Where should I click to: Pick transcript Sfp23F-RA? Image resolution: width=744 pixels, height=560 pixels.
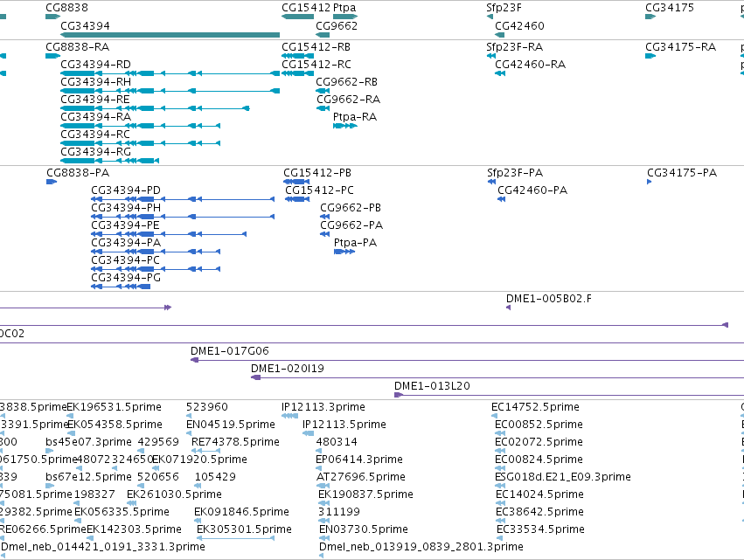tap(514, 47)
